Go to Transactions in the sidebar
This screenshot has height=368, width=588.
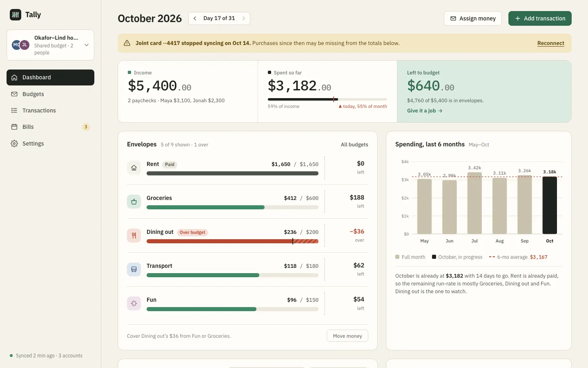tap(50, 110)
